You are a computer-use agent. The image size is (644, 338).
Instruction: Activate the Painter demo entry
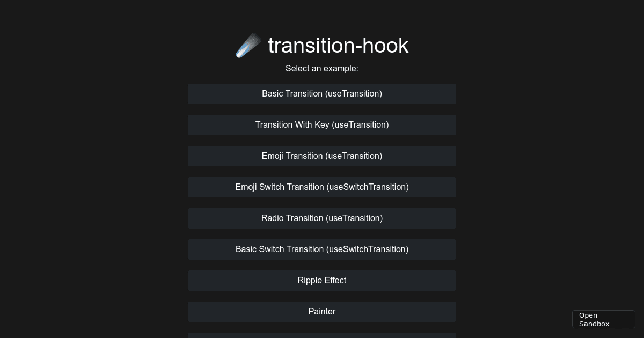(x=322, y=311)
